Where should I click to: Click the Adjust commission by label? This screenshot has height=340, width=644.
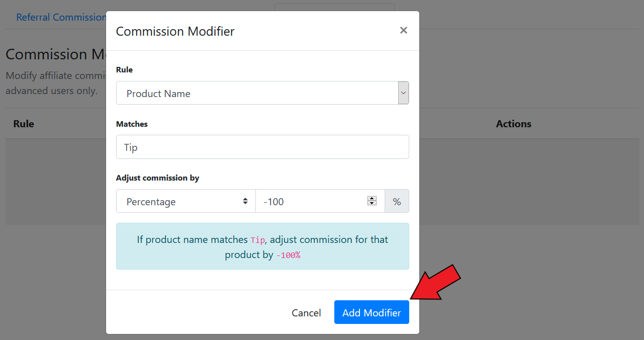pos(157,178)
